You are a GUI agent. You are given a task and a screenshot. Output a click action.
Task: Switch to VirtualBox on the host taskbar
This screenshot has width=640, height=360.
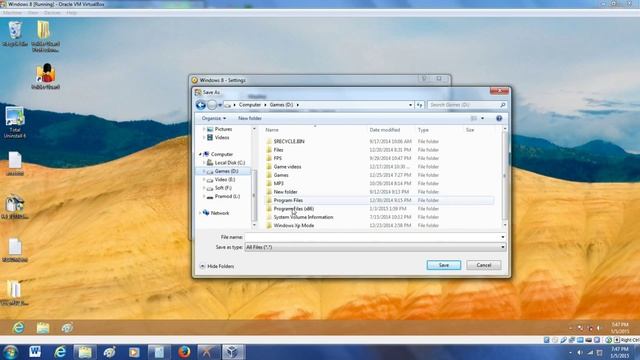tap(233, 352)
